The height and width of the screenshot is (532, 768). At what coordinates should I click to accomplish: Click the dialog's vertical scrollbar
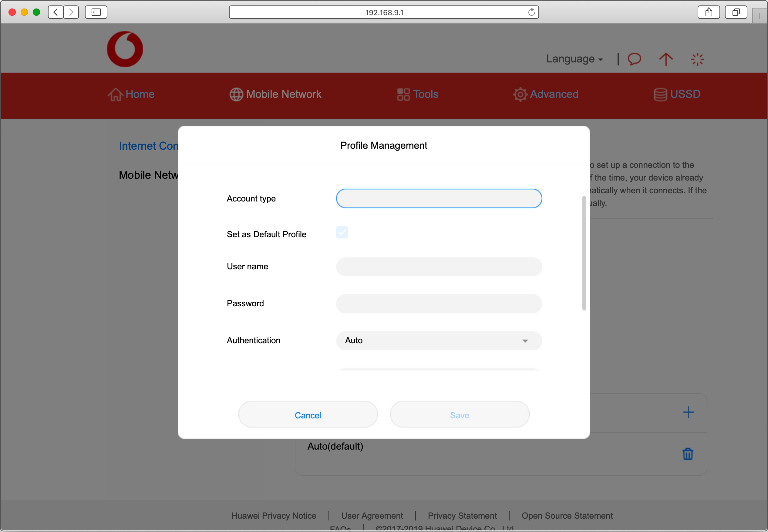(584, 253)
